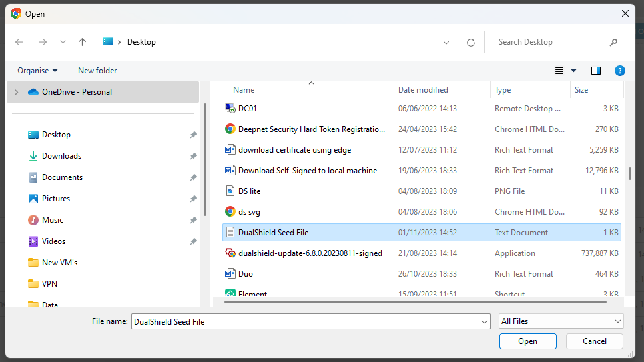Open the Help question mark icon
This screenshot has height=362, width=644.
point(619,71)
